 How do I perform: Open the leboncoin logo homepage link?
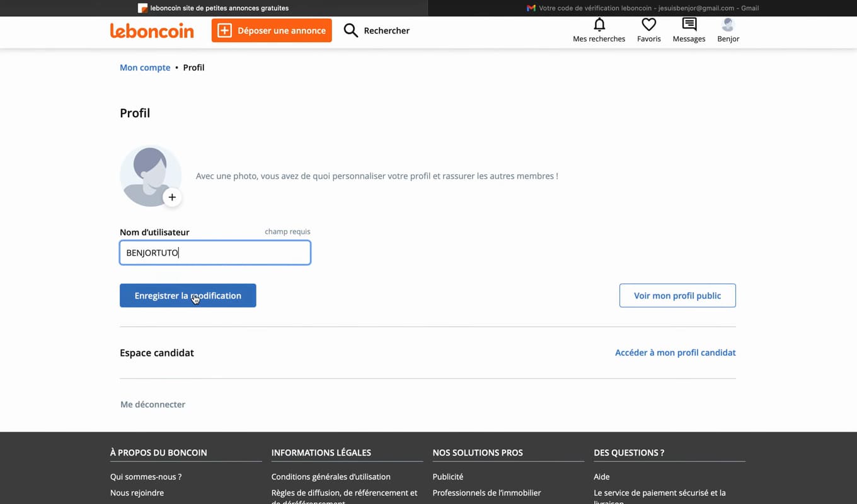(152, 30)
